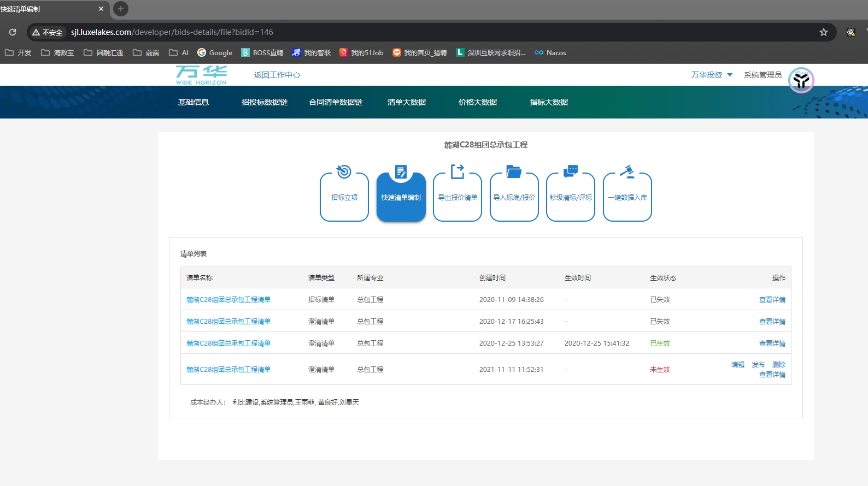The height and width of the screenshot is (486, 868).
Task: Go to 合同清单数据链 menu
Action: [336, 102]
